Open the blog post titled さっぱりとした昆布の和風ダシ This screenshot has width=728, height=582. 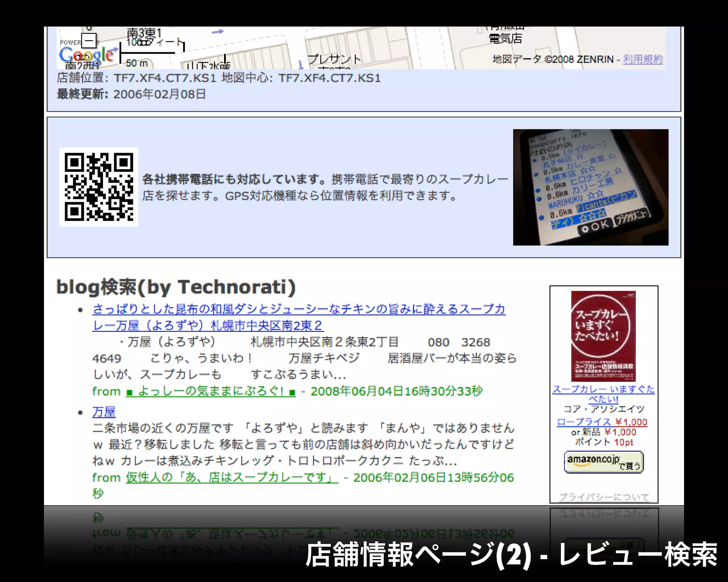click(299, 317)
